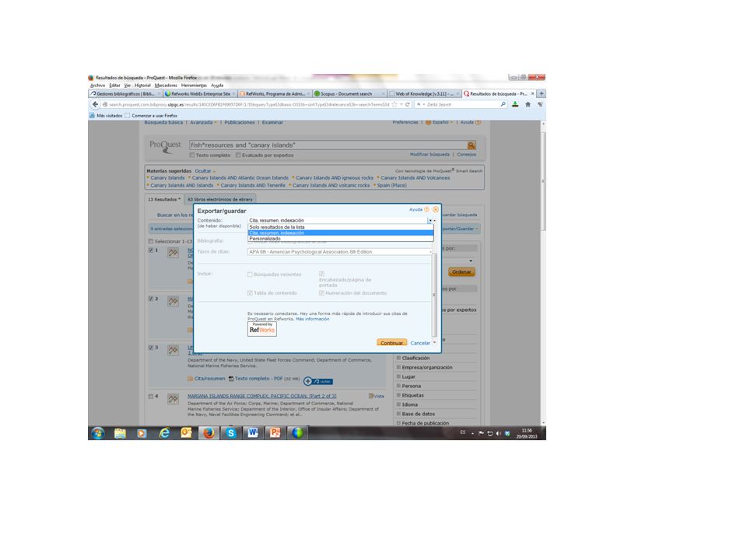Image resolution: width=747 pixels, height=560 pixels.
Task: Open Internet Explorer from the taskbar
Action: pyautogui.click(x=164, y=433)
